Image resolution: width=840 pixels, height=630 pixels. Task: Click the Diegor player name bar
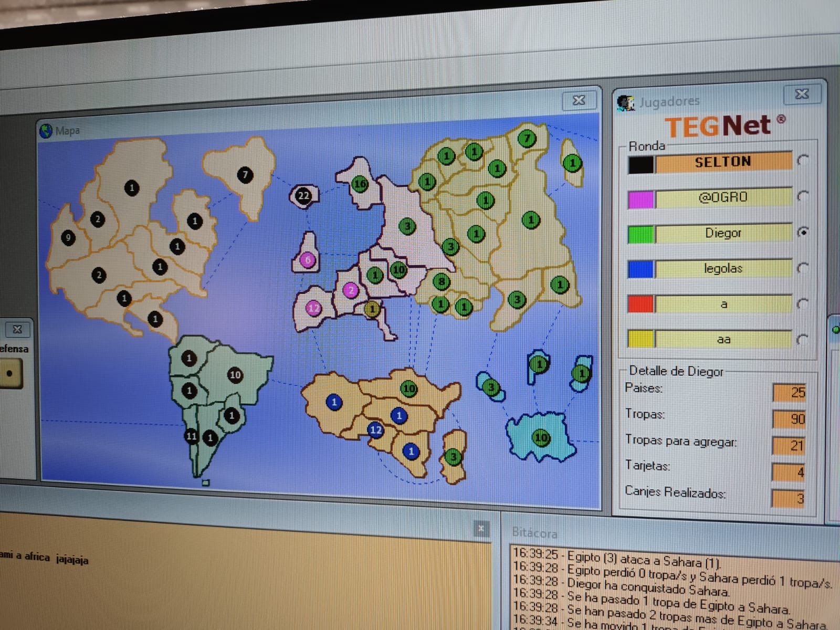(723, 233)
